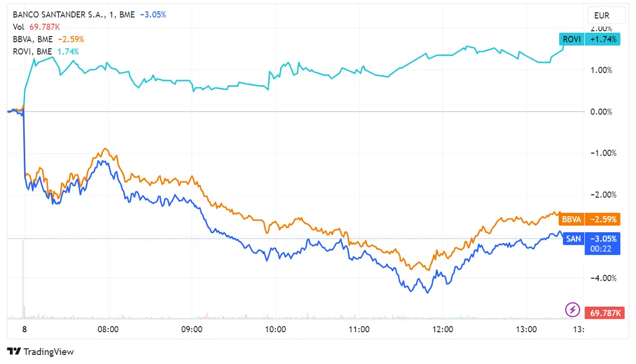This screenshot has height=364, width=636.
Task: Expand options on the Vol indicator legend
Action: point(37,26)
